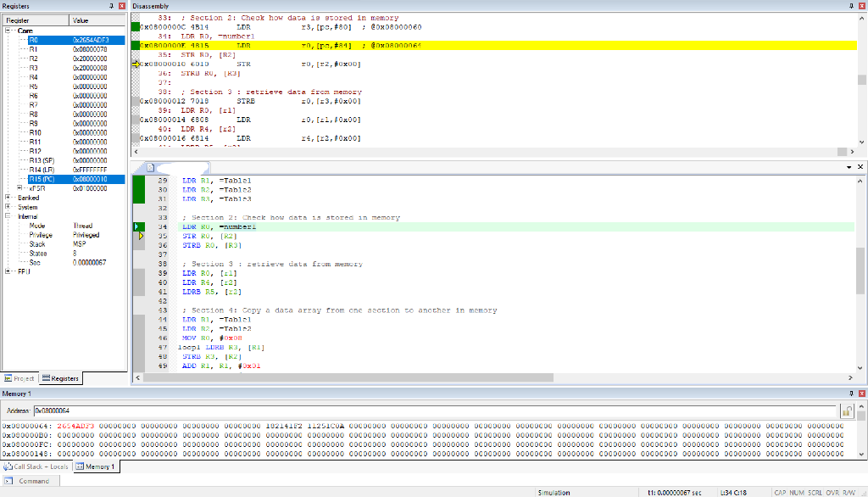Click down arrow of Memory 1 scrollbar

(861, 455)
